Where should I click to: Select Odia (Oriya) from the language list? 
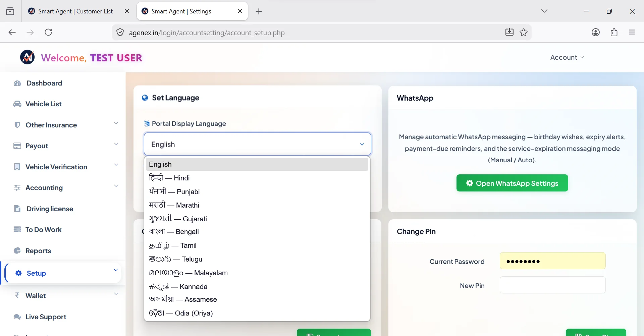pos(257,313)
